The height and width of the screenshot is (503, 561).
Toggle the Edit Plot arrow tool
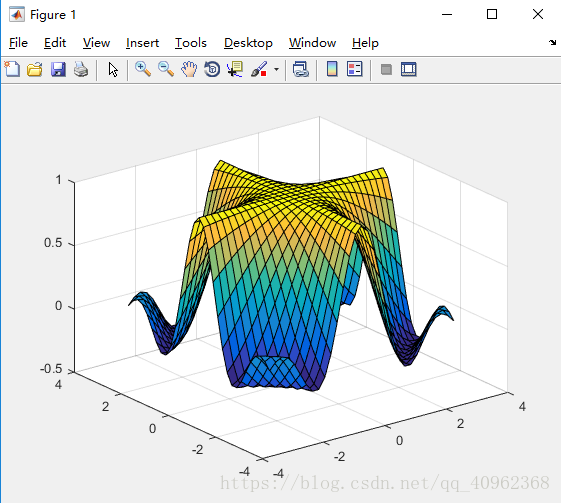point(113,69)
